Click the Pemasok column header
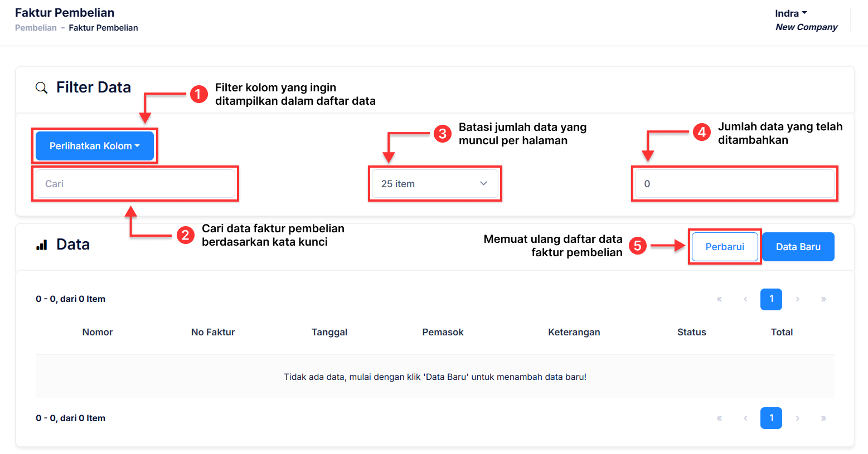The width and height of the screenshot is (868, 454). 443,332
